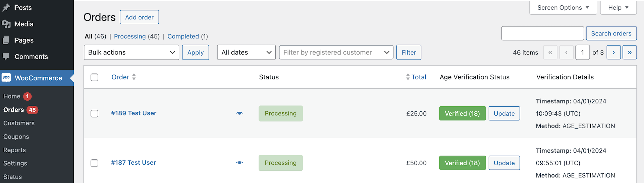
Task: Click timestamp text 09:55:01 (UTC)
Action: click(x=558, y=163)
